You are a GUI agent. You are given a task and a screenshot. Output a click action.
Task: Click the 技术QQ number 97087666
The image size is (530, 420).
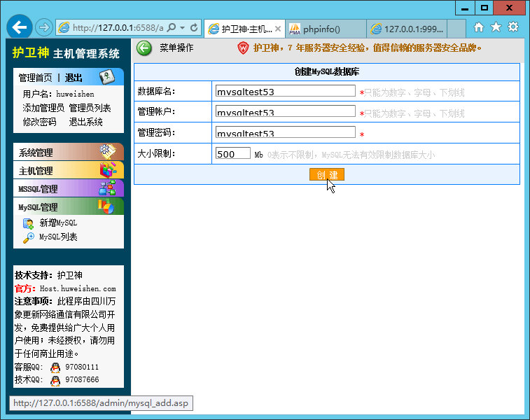[82, 380]
